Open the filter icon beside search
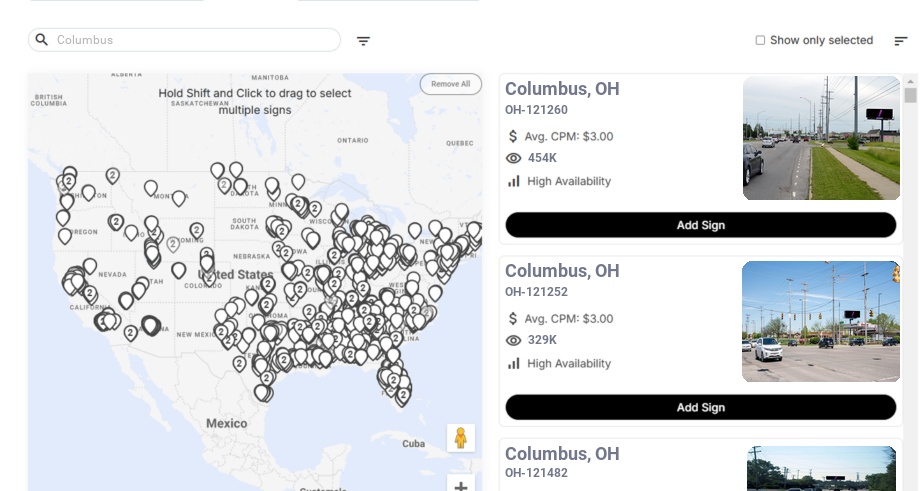Image resolution: width=920 pixels, height=491 pixels. pyautogui.click(x=363, y=41)
